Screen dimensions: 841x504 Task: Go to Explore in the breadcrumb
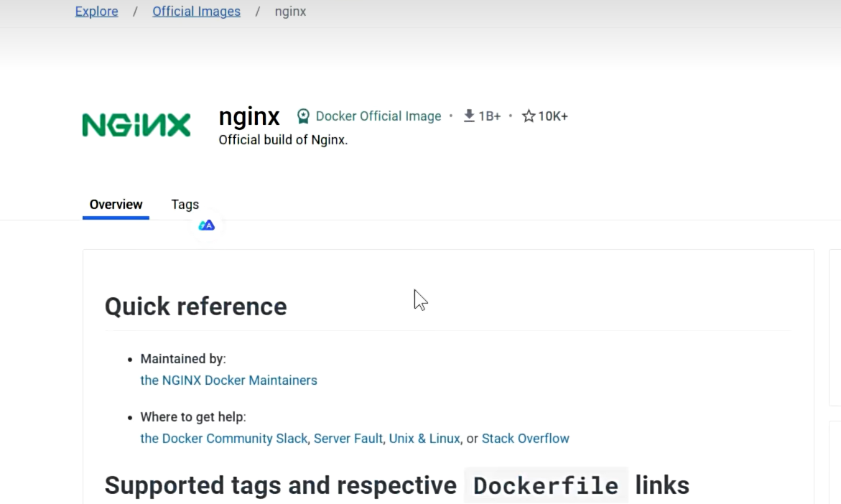[96, 11]
